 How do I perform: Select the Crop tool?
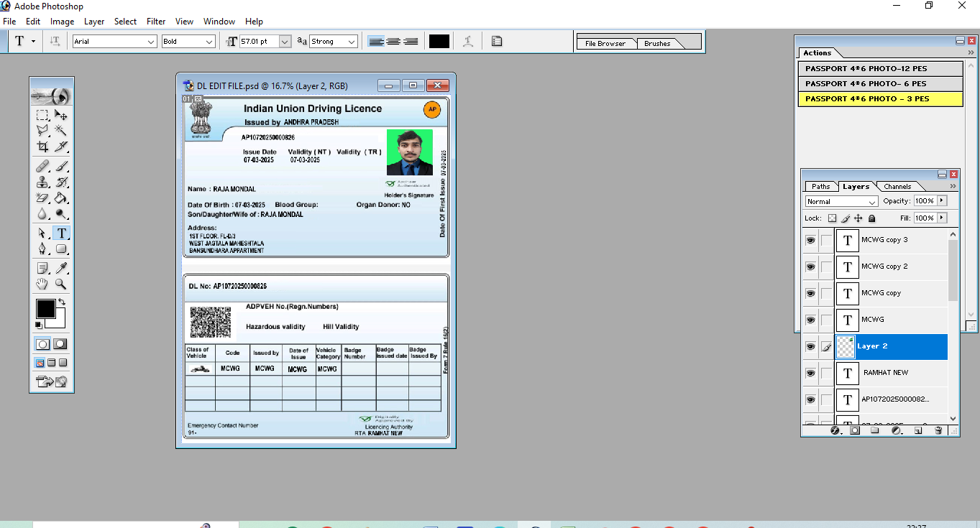click(42, 147)
